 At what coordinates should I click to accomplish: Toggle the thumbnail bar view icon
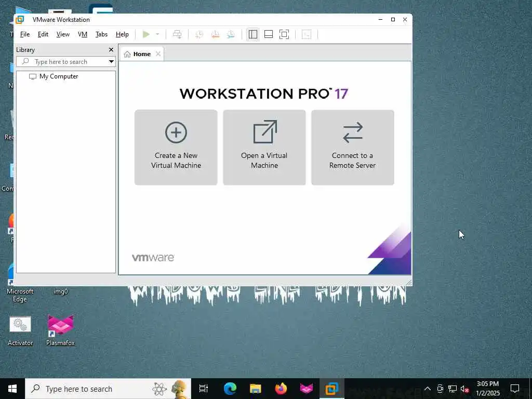[x=269, y=34]
